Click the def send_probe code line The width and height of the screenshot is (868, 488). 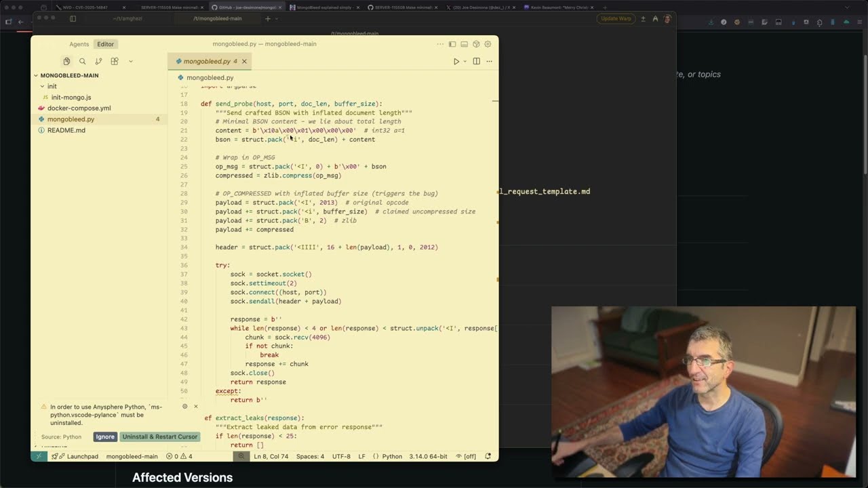pos(291,104)
